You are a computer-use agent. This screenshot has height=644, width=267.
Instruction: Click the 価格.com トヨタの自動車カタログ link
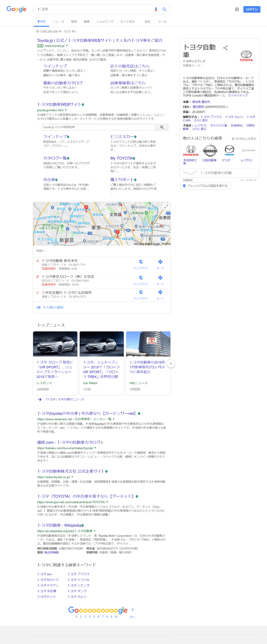pos(69,442)
